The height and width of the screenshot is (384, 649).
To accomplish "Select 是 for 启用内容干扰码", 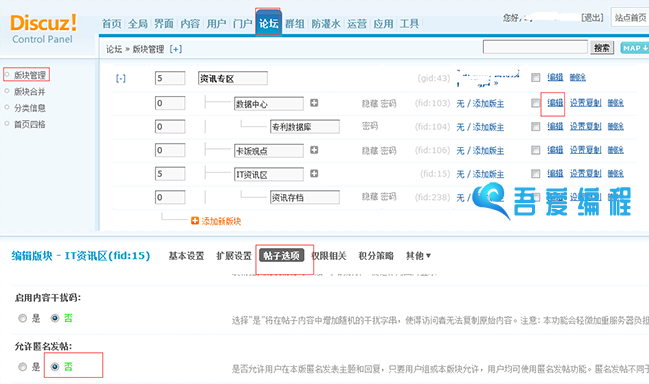I will coord(22,318).
